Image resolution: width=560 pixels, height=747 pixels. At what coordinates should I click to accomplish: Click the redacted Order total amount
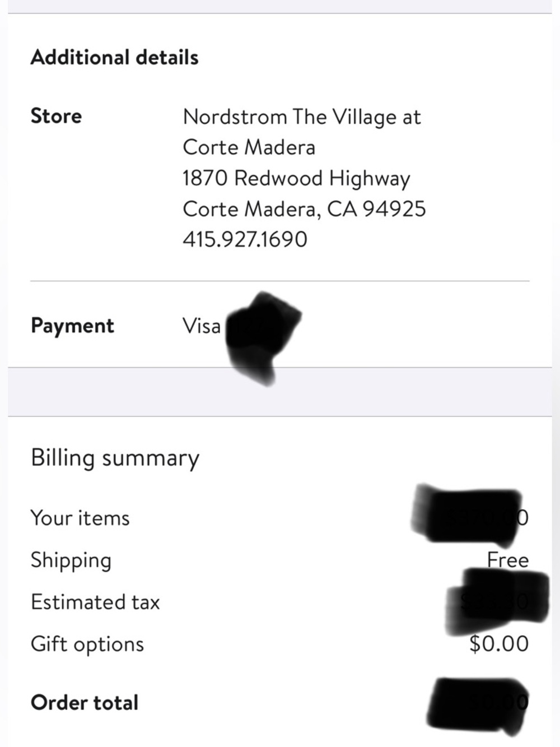tap(478, 703)
